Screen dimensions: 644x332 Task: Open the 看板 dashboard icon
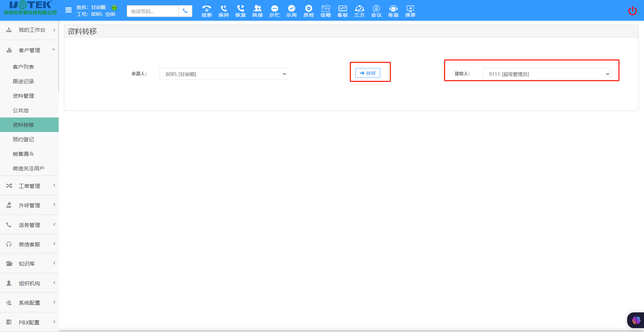coord(342,11)
